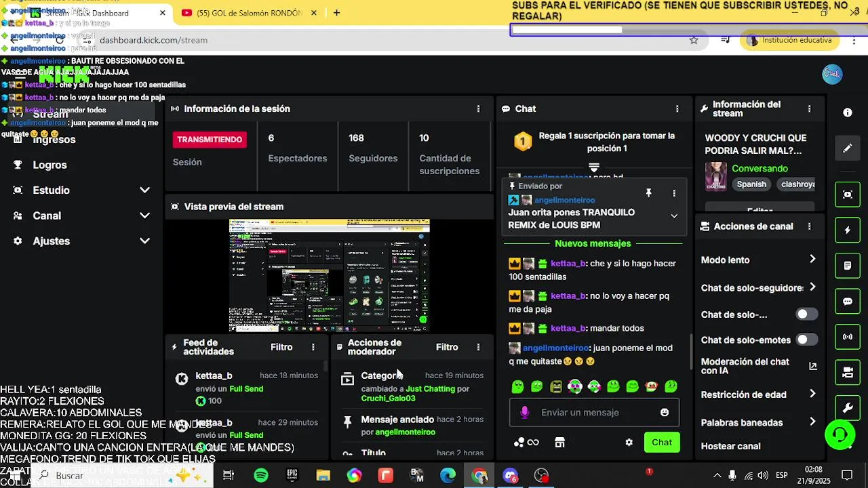Click the profile avatar at top right
This screenshot has height=488, width=868.
[832, 75]
